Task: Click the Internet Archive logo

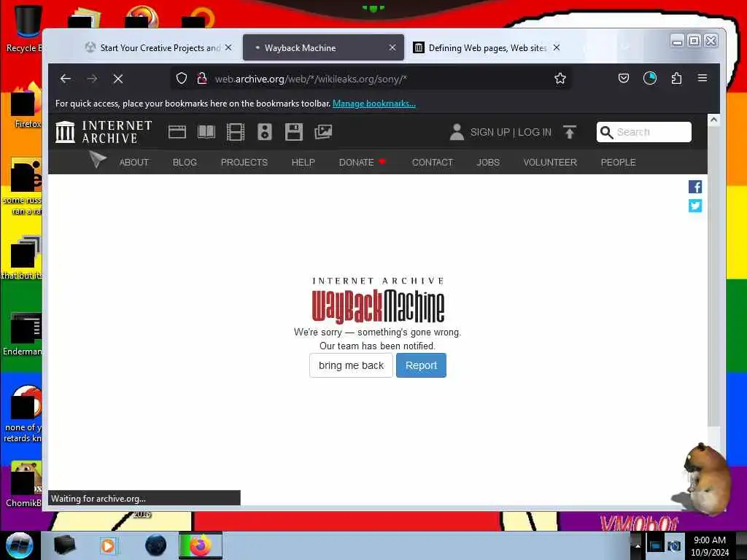Action: (104, 132)
